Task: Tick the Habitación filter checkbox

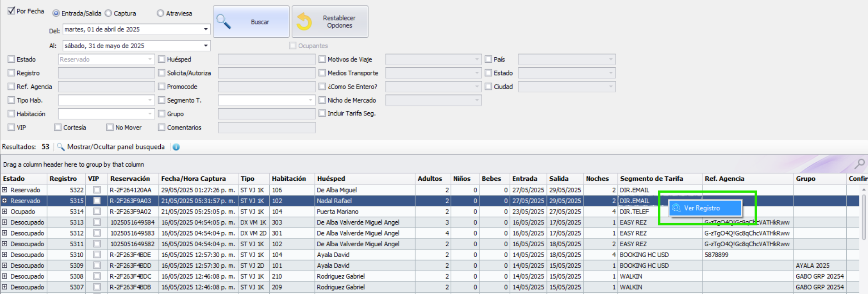Action: point(11,114)
